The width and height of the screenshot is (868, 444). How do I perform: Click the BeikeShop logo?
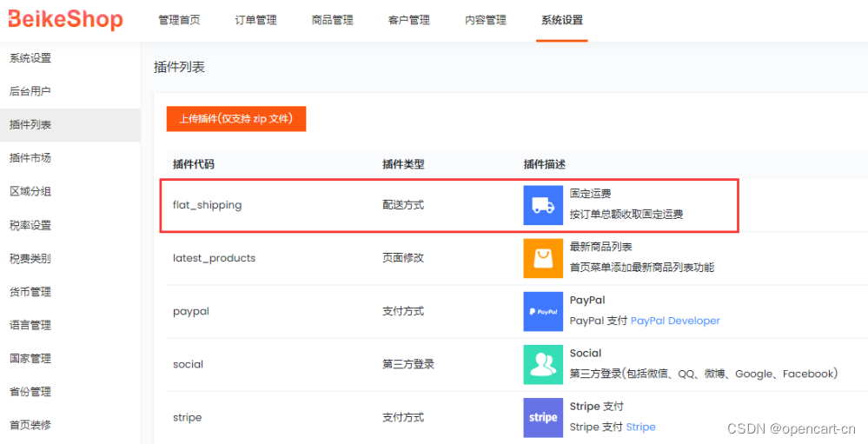(x=66, y=19)
